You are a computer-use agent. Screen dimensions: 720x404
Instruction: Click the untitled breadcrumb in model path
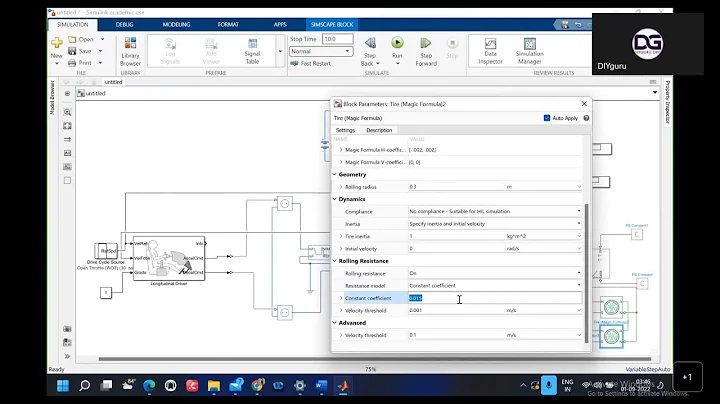96,93
